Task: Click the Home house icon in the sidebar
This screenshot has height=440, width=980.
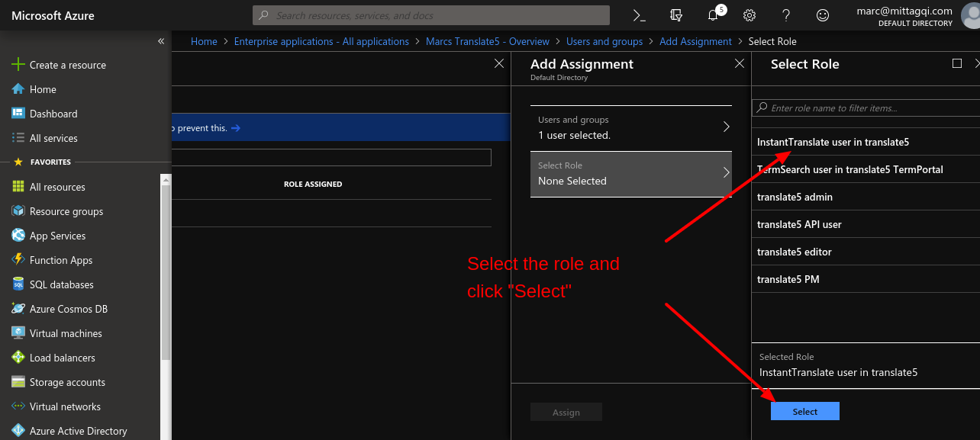Action: [x=18, y=89]
